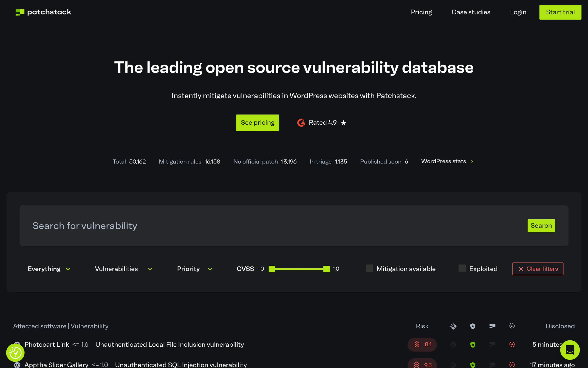Expand the Priority dropdown
588x368 pixels.
pyautogui.click(x=194, y=269)
